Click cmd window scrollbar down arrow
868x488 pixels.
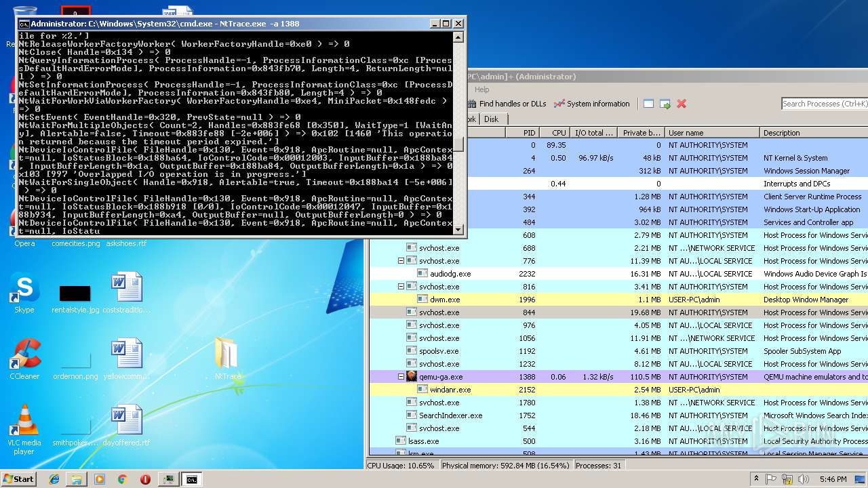[458, 230]
